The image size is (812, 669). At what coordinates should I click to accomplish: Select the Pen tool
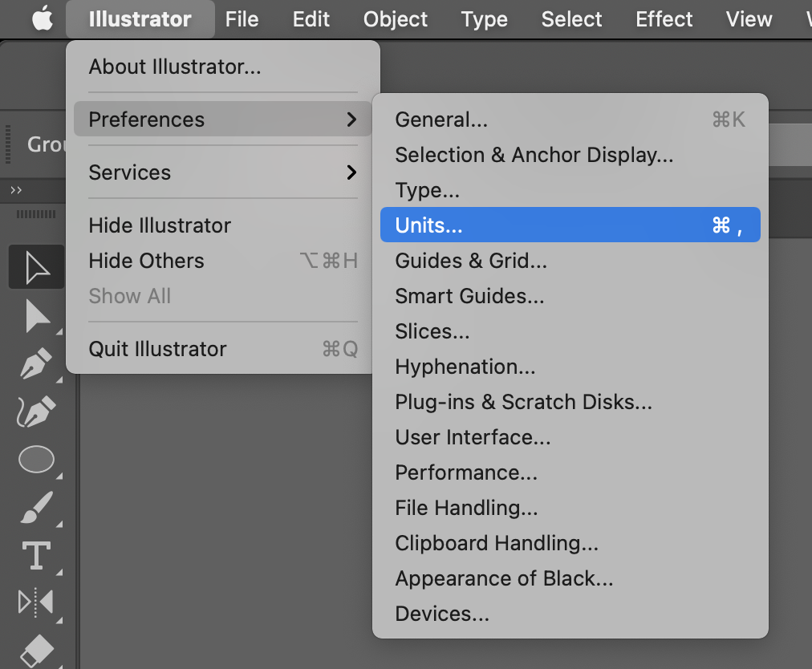coord(36,363)
